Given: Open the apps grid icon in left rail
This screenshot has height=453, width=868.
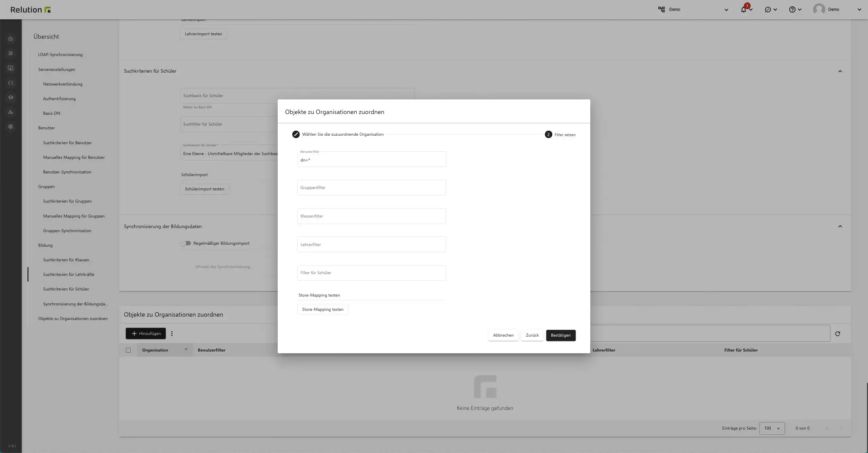Looking at the screenshot, I should pos(11,53).
